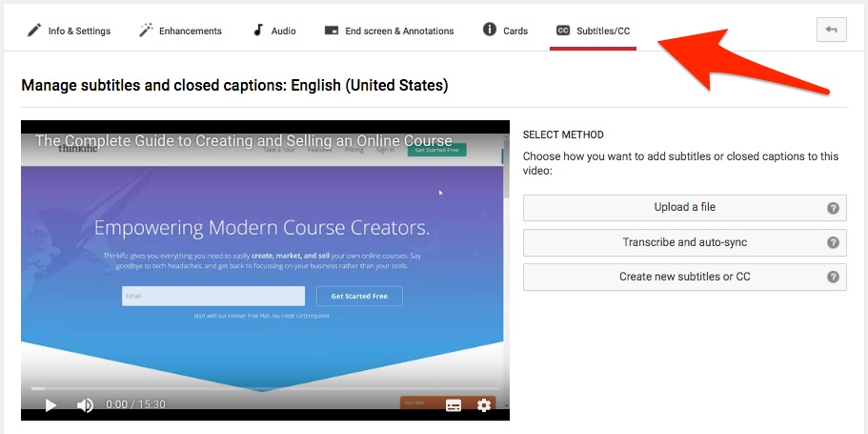
Task: Open help for Create new subtitles
Action: coord(833,278)
